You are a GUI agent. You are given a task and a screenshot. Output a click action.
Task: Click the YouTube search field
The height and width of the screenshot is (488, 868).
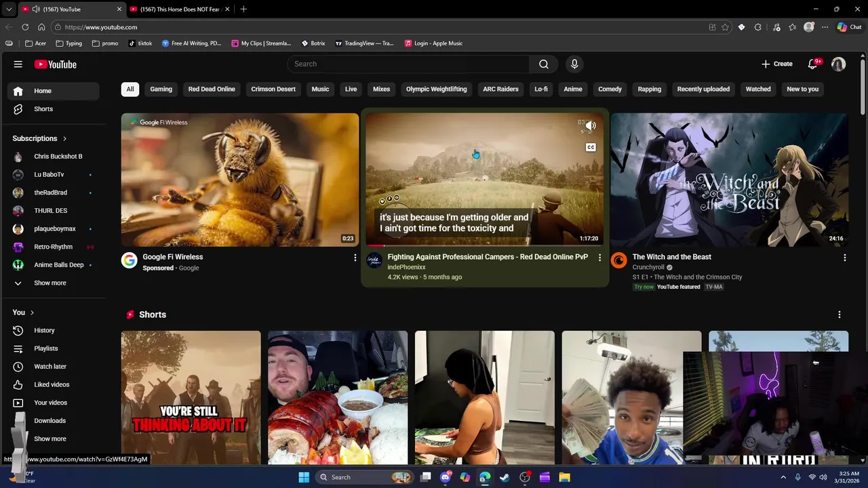[x=409, y=64]
